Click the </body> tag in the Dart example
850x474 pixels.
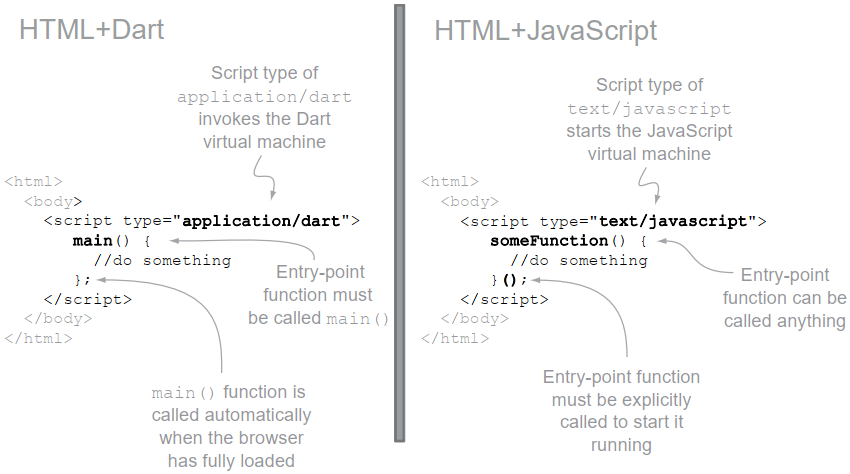coord(58,319)
